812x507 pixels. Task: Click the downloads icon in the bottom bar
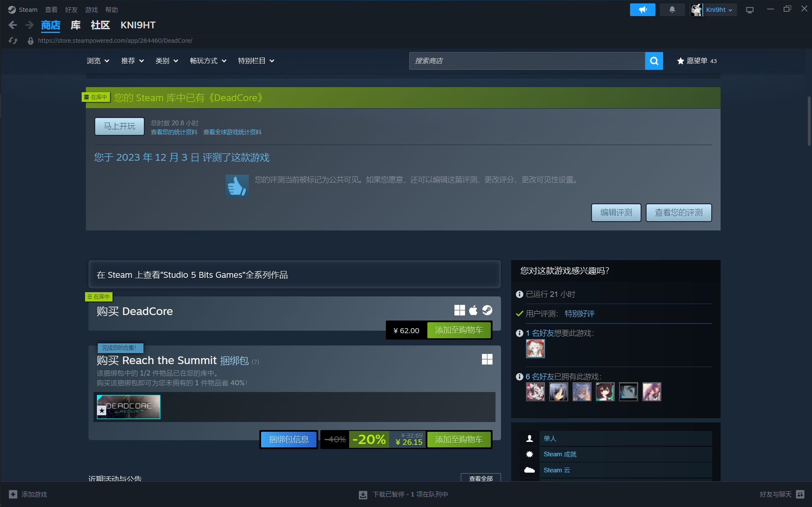363,495
